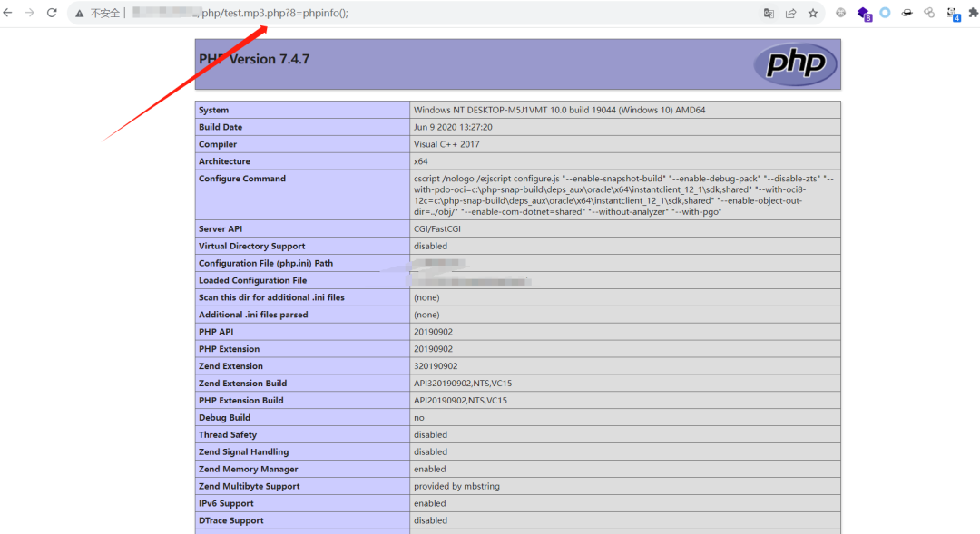Select 'provided by mbstring' value
Image resolution: width=980 pixels, height=534 pixels.
pyautogui.click(x=456, y=487)
